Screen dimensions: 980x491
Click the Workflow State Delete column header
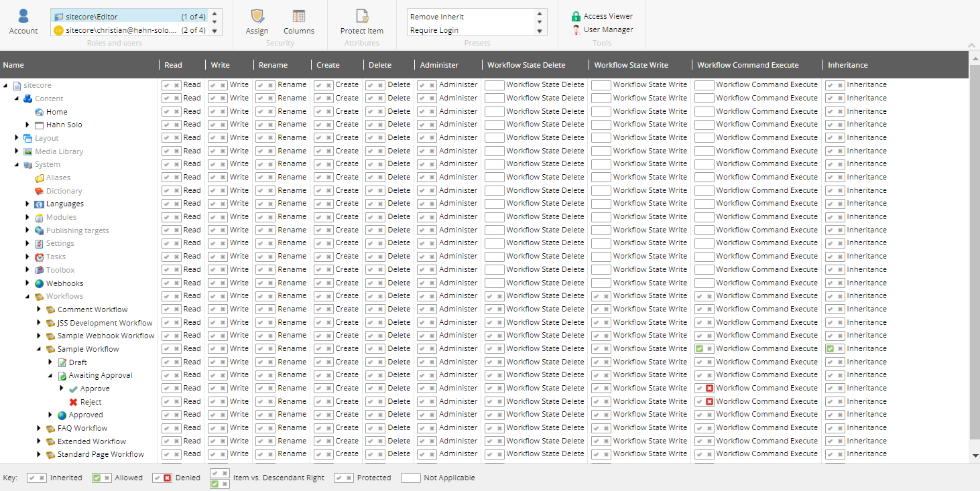coord(526,65)
